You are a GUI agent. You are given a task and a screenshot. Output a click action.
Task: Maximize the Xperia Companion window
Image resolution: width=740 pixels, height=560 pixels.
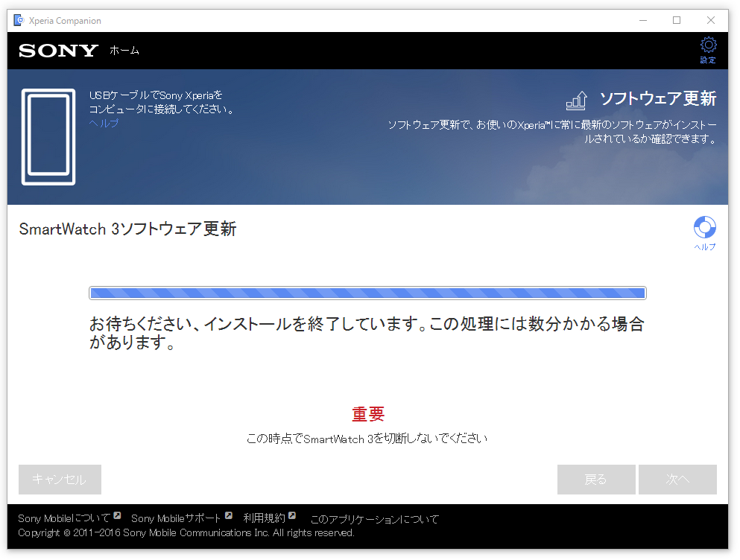coord(677,20)
